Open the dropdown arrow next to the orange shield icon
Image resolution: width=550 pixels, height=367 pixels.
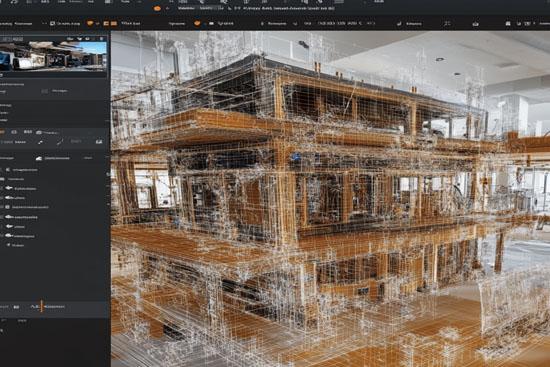point(98,24)
